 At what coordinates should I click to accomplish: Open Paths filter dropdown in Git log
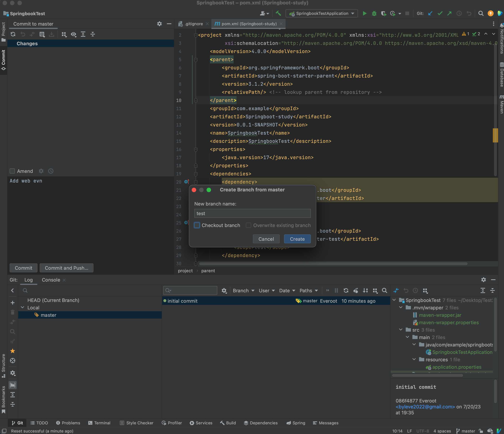(x=309, y=290)
